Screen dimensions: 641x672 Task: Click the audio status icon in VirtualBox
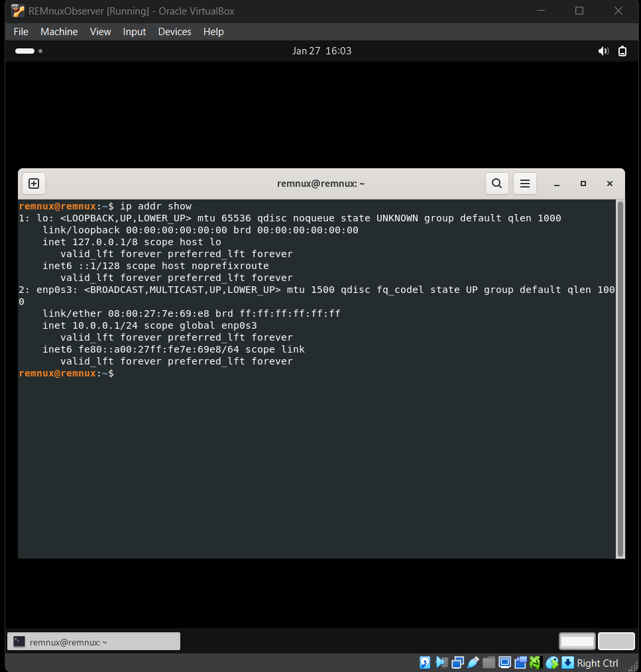[x=441, y=663]
